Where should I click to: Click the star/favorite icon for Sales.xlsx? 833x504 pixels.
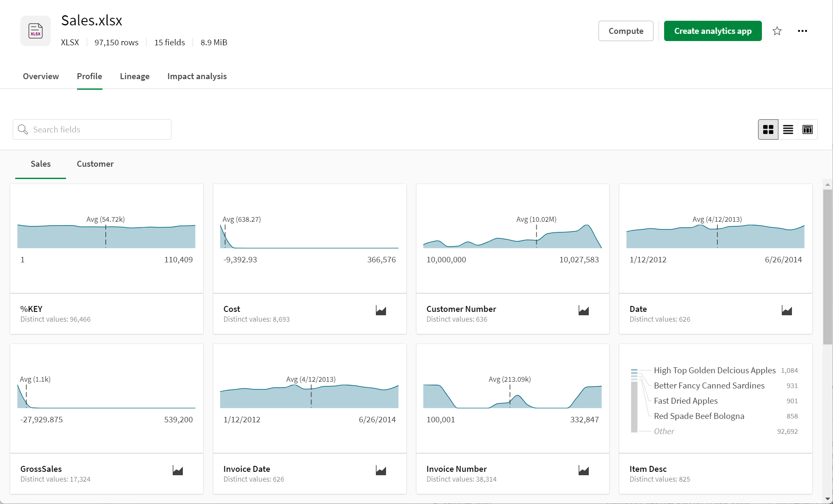click(777, 30)
